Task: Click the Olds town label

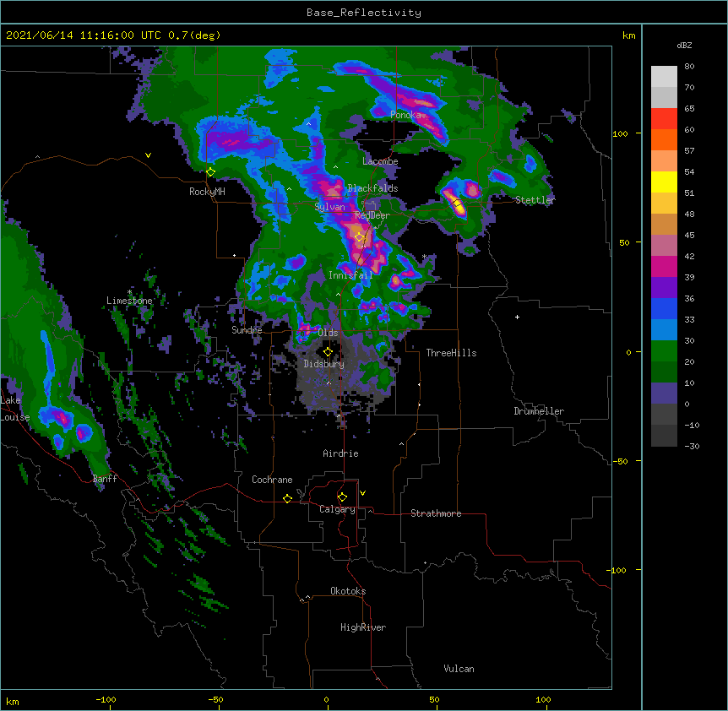Action: 328,333
